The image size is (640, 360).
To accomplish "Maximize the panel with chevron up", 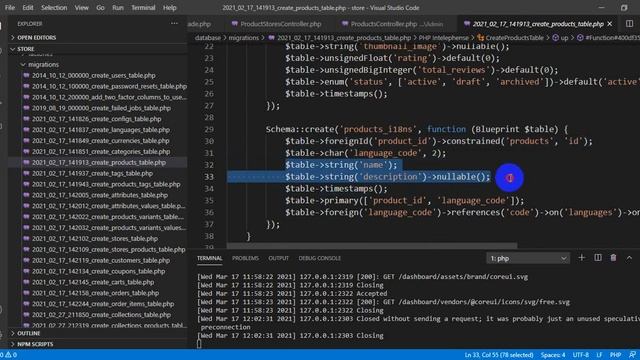I will coord(629,258).
